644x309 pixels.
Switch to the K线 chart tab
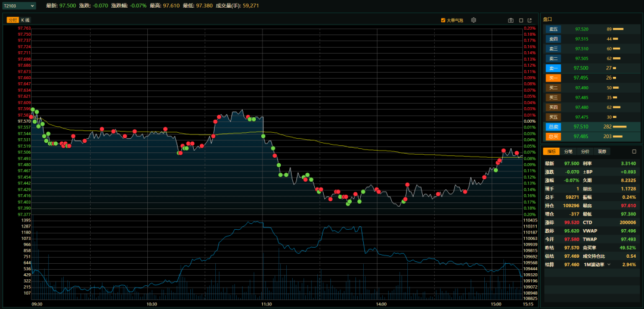point(26,20)
